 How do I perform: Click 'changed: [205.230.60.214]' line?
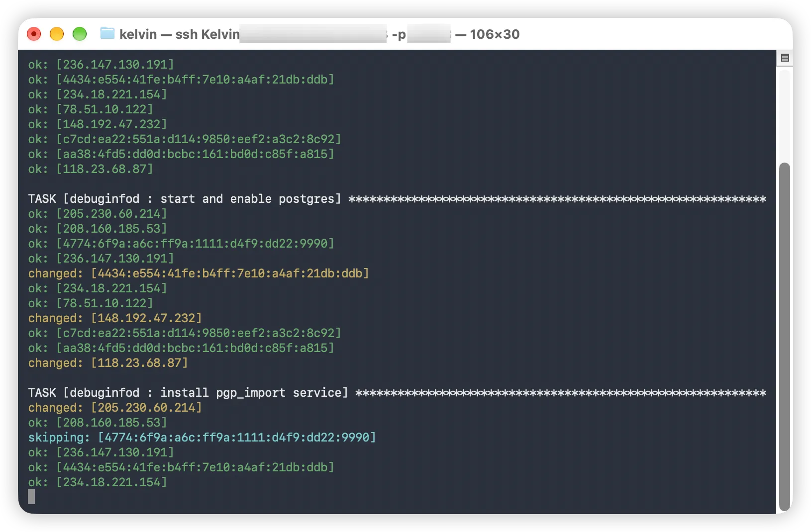[115, 408]
